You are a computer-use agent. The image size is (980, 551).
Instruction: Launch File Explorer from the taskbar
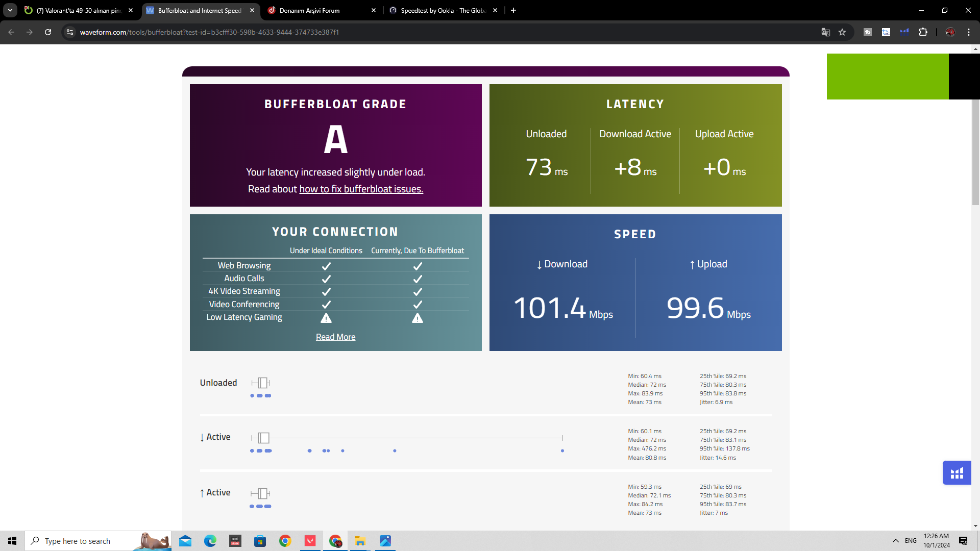360,541
